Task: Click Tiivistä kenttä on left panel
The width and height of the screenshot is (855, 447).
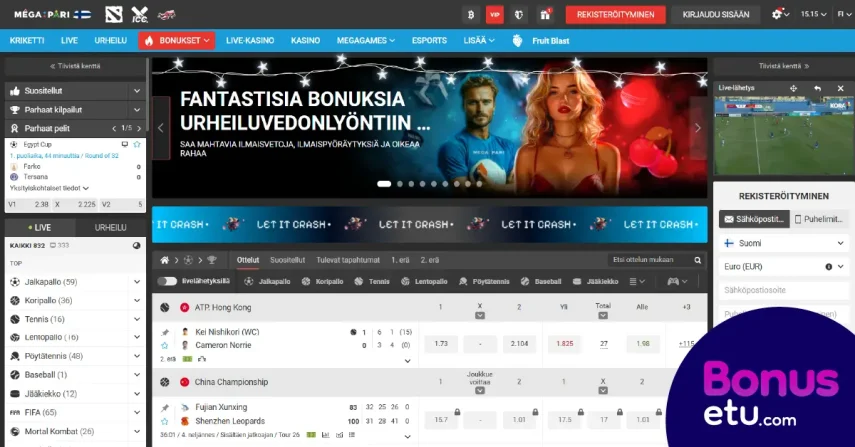Action: click(75, 66)
